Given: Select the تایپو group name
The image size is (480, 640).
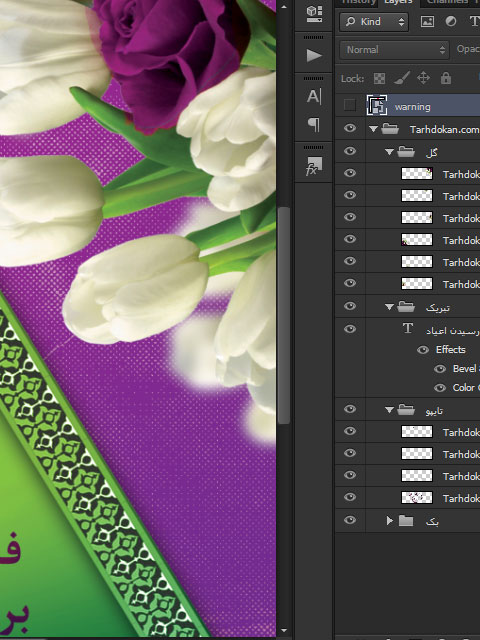Looking at the screenshot, I should [434, 411].
